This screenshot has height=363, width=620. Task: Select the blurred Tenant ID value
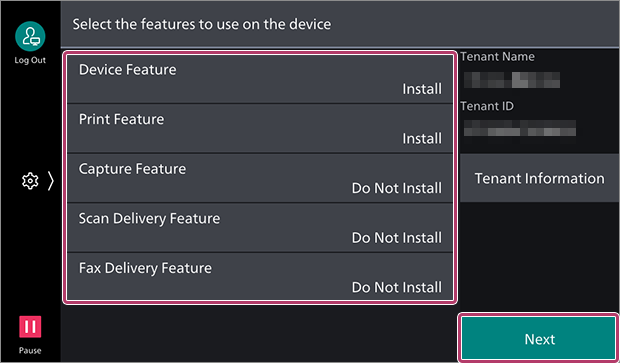520,129
